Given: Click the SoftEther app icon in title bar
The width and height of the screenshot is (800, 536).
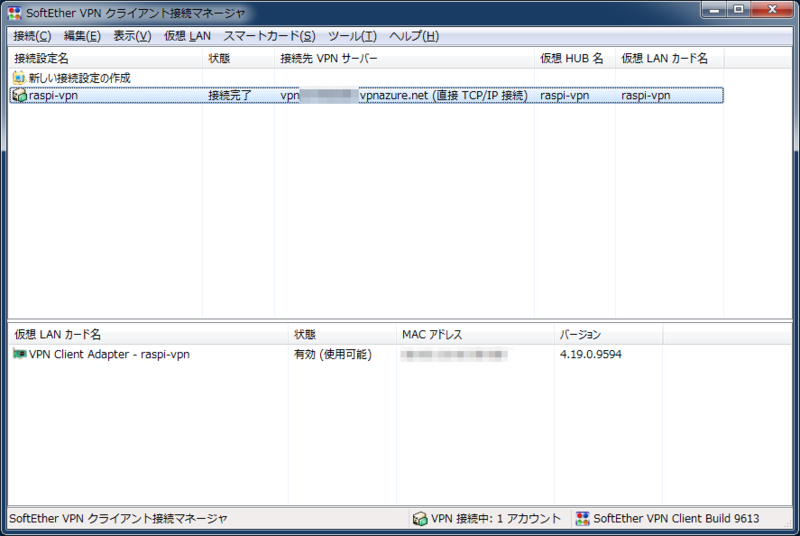Looking at the screenshot, I should pyautogui.click(x=15, y=13).
